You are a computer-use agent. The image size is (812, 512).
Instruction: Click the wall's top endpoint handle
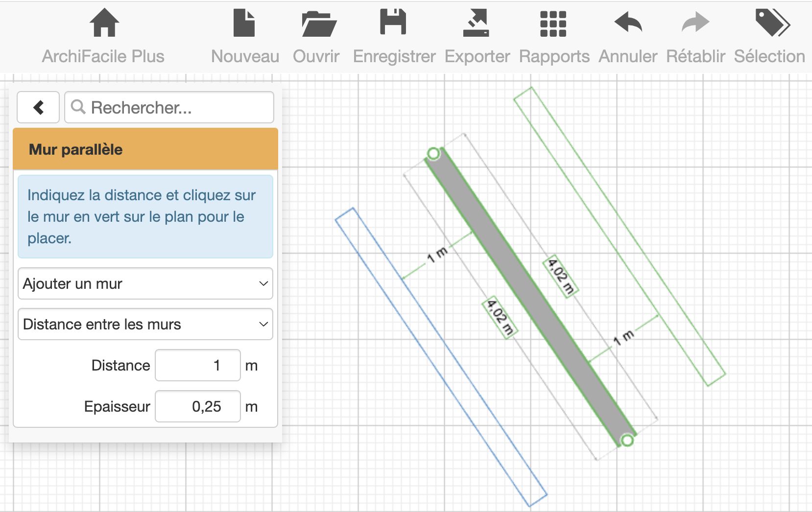coord(433,154)
